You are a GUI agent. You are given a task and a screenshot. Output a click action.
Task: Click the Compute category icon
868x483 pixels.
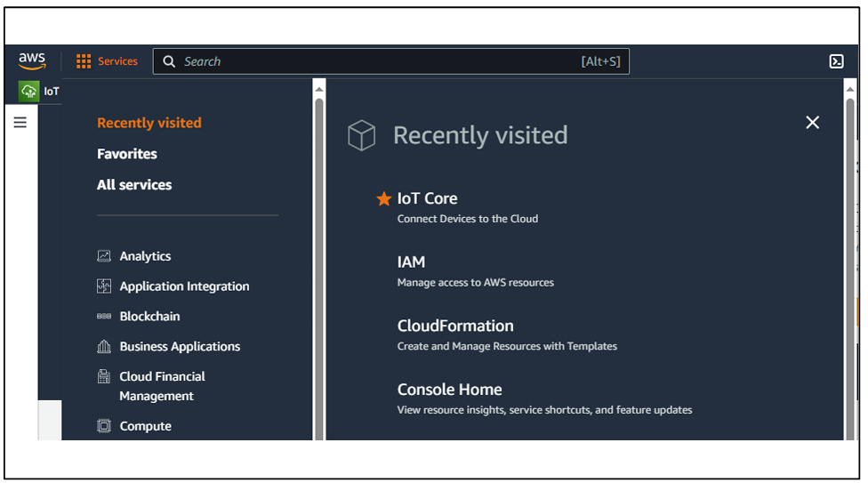coord(104,426)
